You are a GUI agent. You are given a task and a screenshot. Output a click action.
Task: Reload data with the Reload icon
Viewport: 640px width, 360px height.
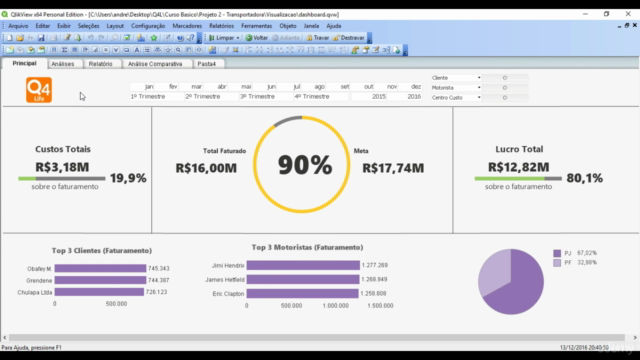(x=78, y=38)
